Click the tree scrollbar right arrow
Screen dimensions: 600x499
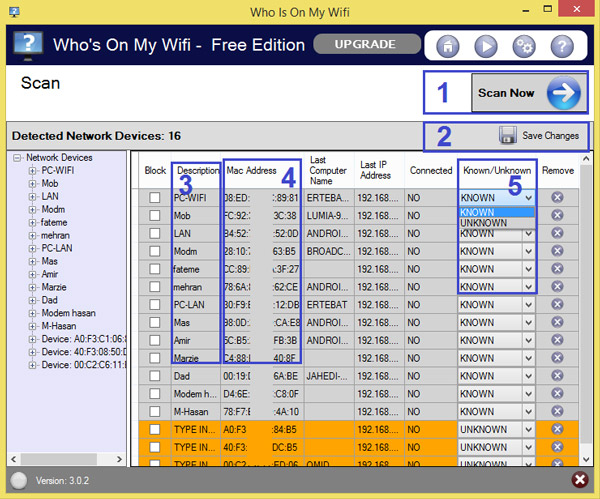pyautogui.click(x=119, y=459)
